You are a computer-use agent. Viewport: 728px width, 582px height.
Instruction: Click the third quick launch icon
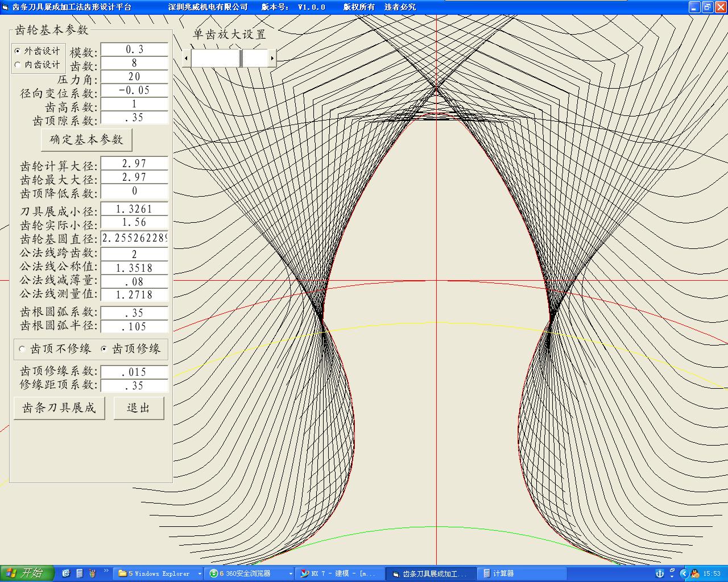pyautogui.click(x=92, y=573)
